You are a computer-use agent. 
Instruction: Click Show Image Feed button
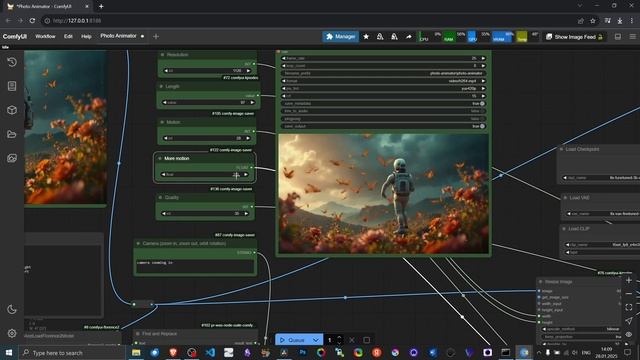click(575, 37)
